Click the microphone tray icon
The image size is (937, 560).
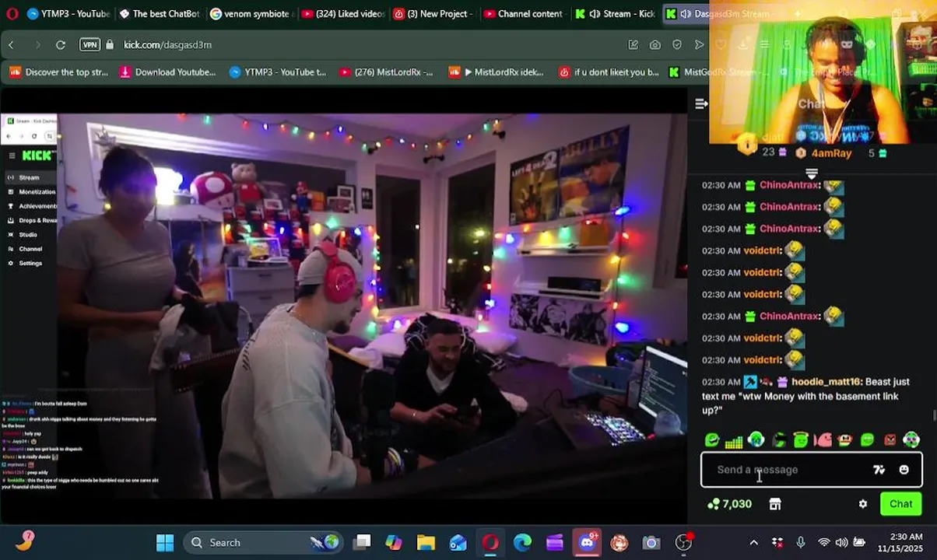(801, 543)
